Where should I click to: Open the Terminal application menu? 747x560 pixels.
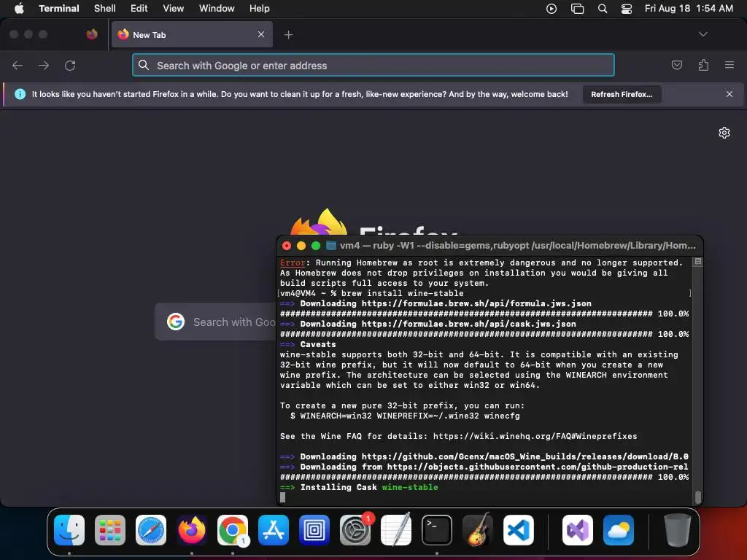59,9
